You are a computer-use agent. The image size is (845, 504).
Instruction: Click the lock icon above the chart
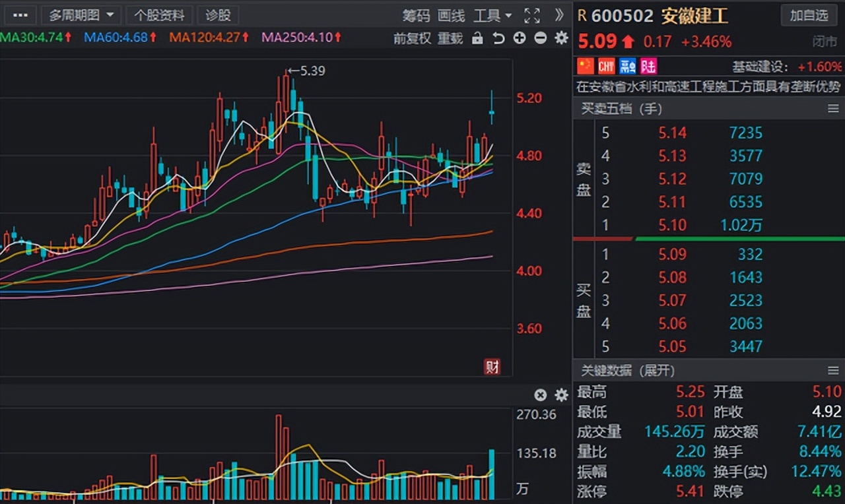[x=477, y=38]
